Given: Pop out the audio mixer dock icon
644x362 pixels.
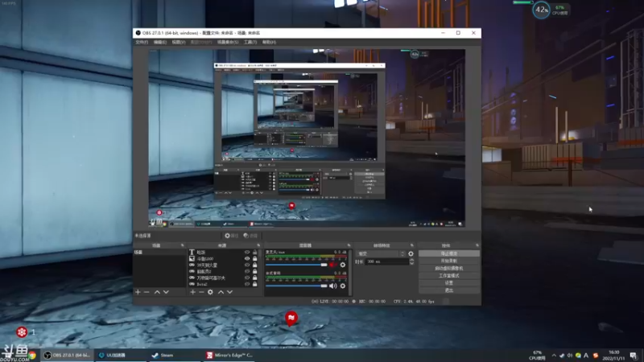Looking at the screenshot, I should [349, 245].
